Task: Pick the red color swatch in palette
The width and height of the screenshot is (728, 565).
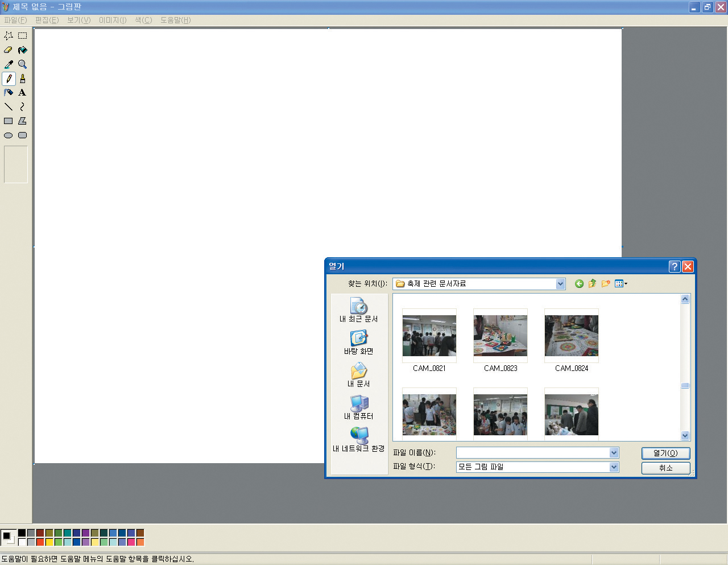Action: 40,542
